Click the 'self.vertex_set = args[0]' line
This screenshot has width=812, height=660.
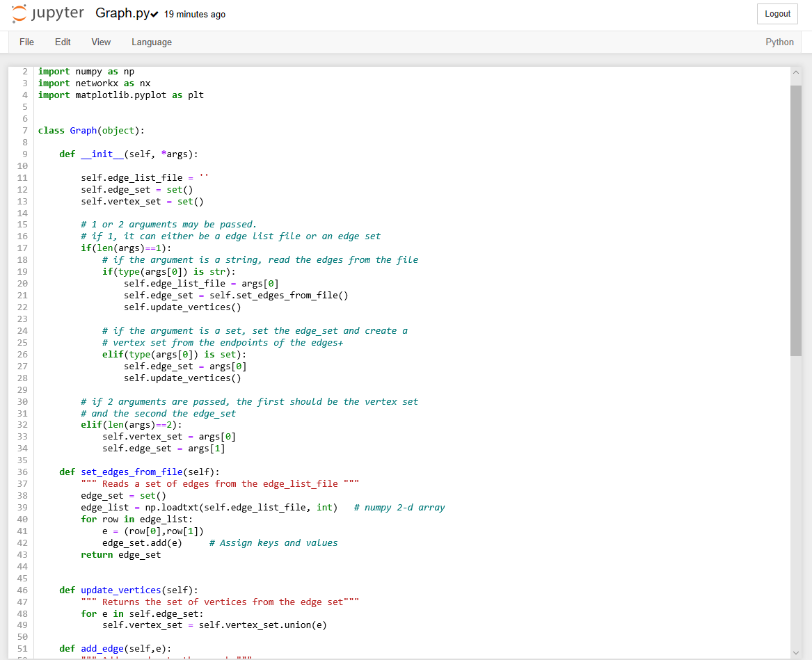(x=169, y=437)
